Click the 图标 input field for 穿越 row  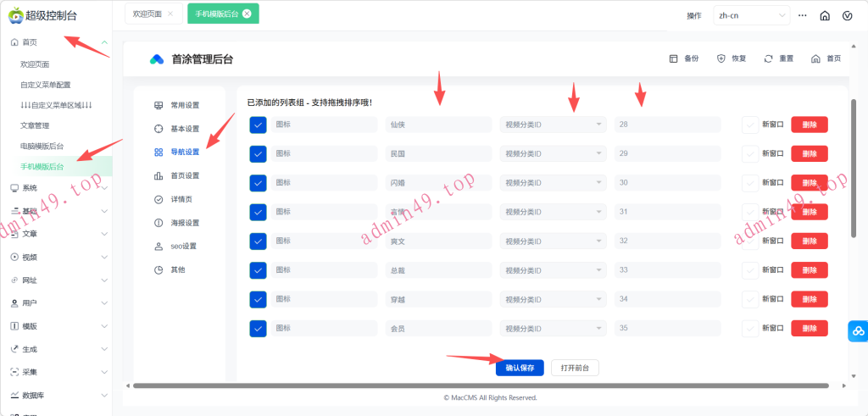click(324, 299)
